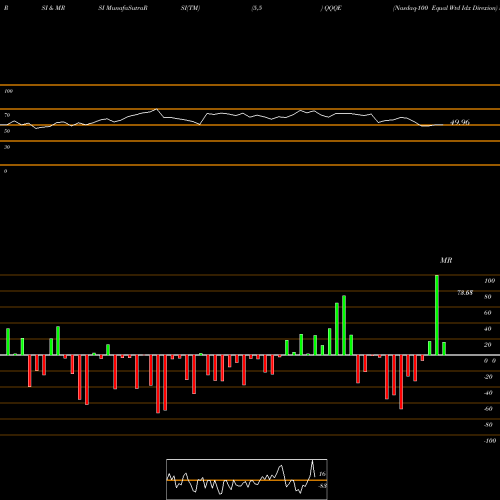Image resolution: width=500 pixels, height=500 pixels.
Task: Click the MR axis label -60
Action: click(488, 409)
